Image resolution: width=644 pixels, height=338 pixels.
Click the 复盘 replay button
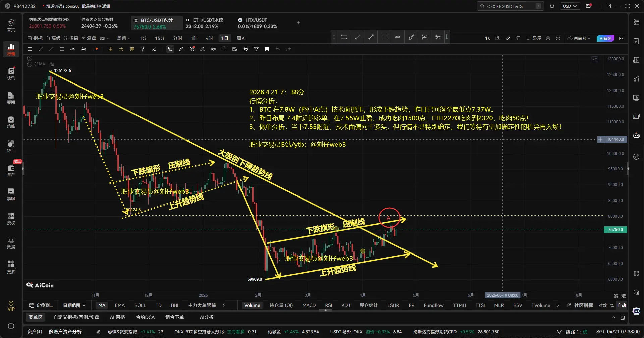coord(89,38)
